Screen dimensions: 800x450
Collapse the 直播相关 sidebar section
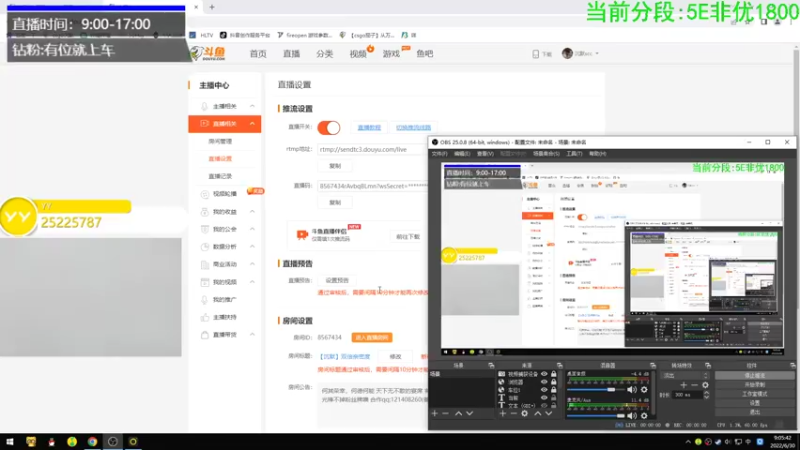coord(252,123)
